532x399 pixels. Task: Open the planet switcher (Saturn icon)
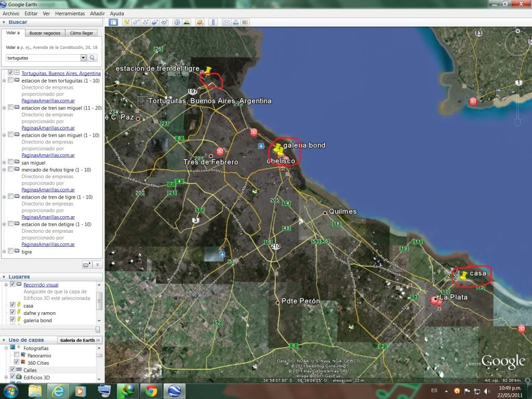(200, 22)
